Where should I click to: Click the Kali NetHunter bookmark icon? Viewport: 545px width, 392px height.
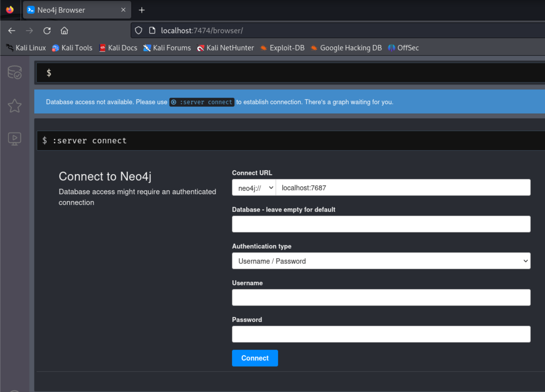pos(200,48)
